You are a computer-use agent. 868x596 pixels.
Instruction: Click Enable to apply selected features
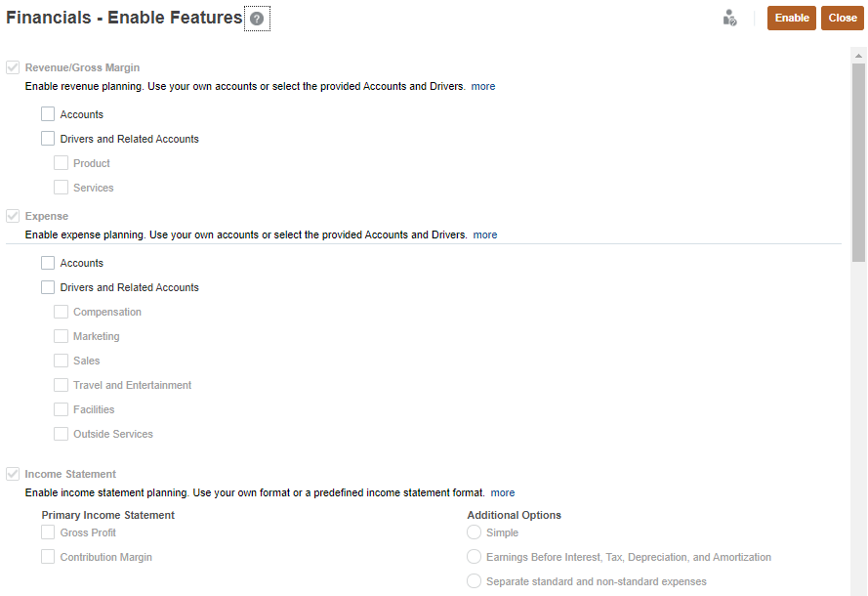[x=791, y=18]
